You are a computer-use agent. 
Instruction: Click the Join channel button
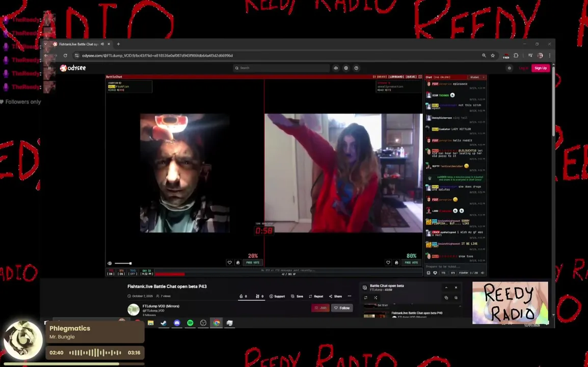click(320, 308)
